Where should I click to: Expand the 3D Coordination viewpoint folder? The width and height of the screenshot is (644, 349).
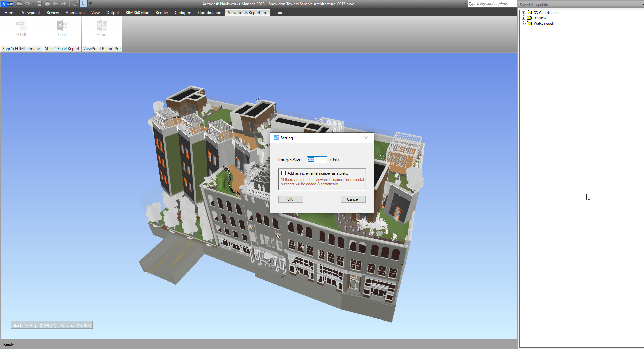click(x=523, y=13)
